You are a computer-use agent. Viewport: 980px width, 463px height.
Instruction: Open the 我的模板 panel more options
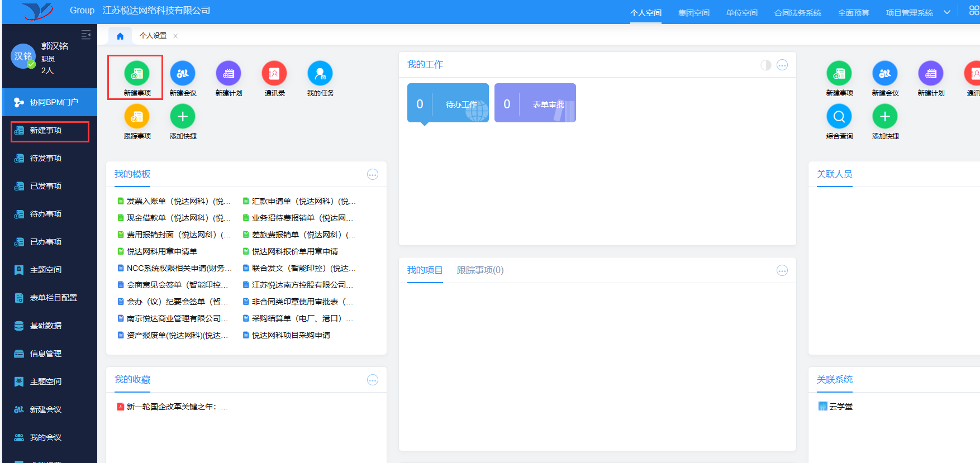click(x=373, y=175)
